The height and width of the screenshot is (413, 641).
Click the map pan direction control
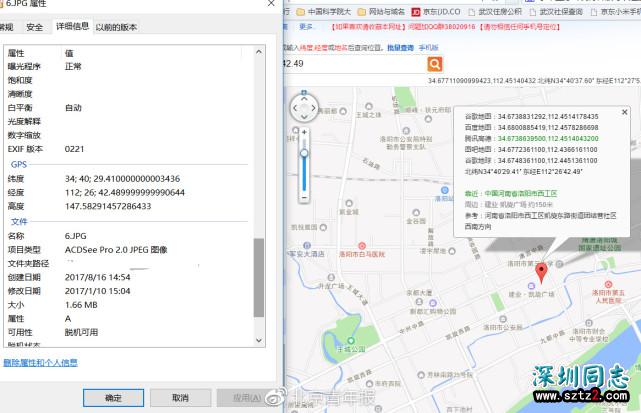click(304, 107)
